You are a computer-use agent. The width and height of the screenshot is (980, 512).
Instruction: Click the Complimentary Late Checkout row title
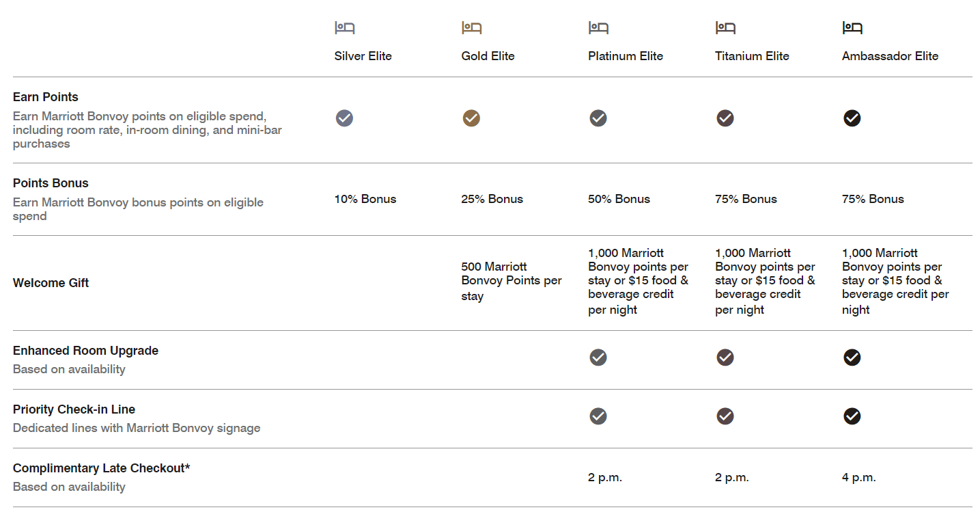click(101, 468)
